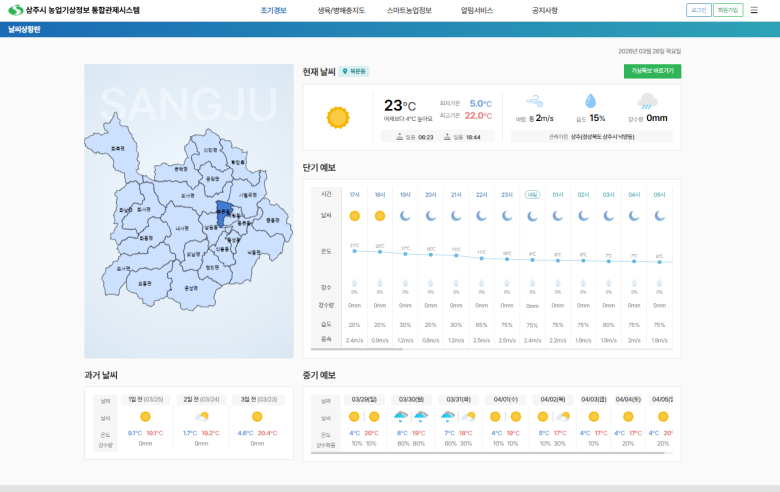Click the rain cloud precipitation icon
The height and width of the screenshot is (492, 780).
coord(648,101)
